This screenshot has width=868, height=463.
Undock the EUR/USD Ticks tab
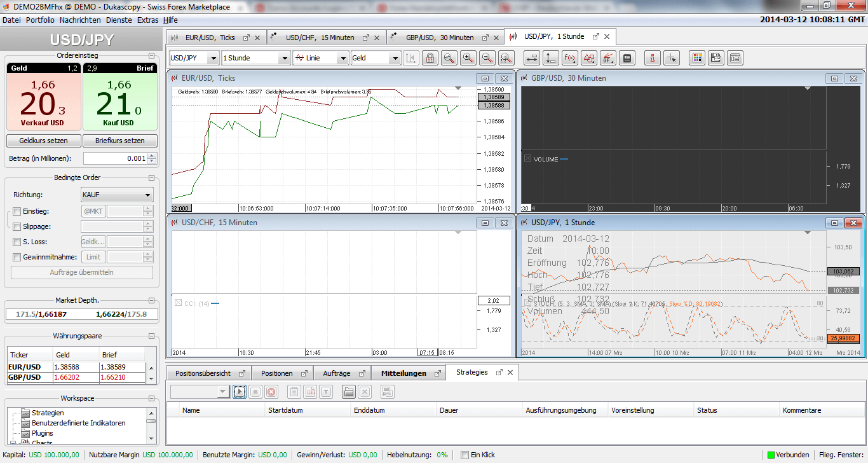click(x=247, y=38)
